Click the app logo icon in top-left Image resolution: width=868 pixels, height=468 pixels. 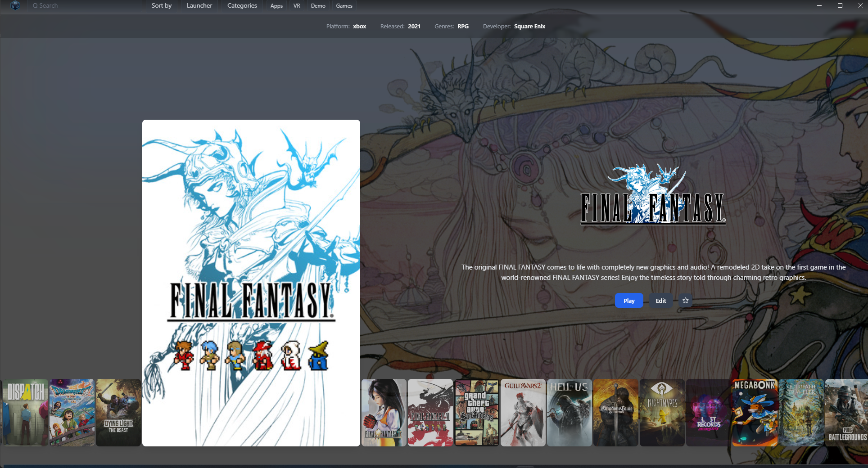15,6
